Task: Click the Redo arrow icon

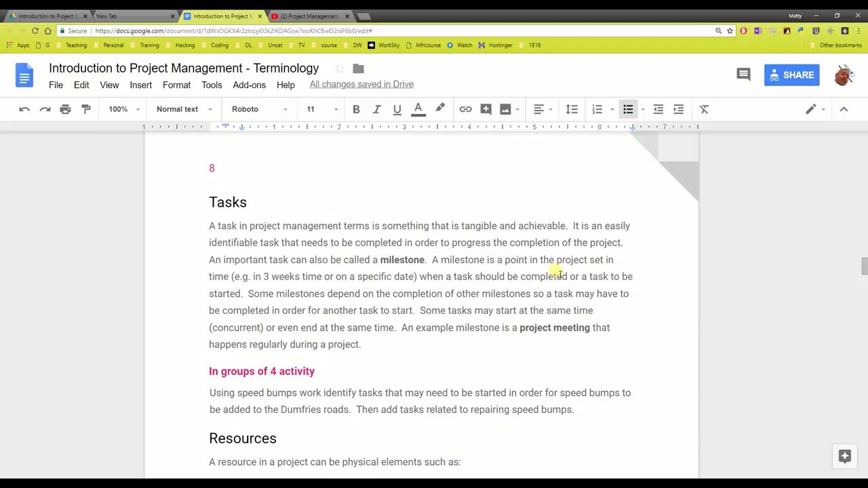Action: point(45,109)
